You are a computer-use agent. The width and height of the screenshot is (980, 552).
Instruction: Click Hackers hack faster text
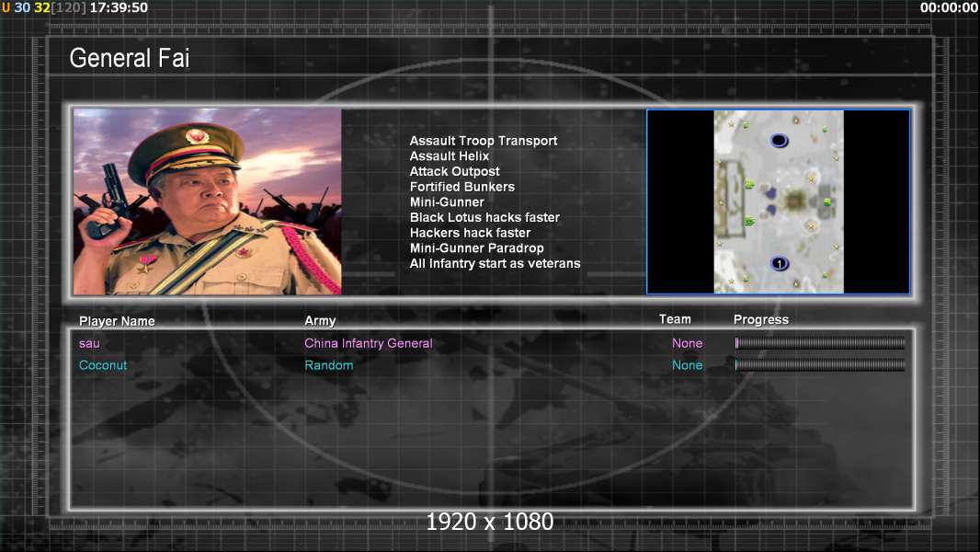tap(470, 233)
